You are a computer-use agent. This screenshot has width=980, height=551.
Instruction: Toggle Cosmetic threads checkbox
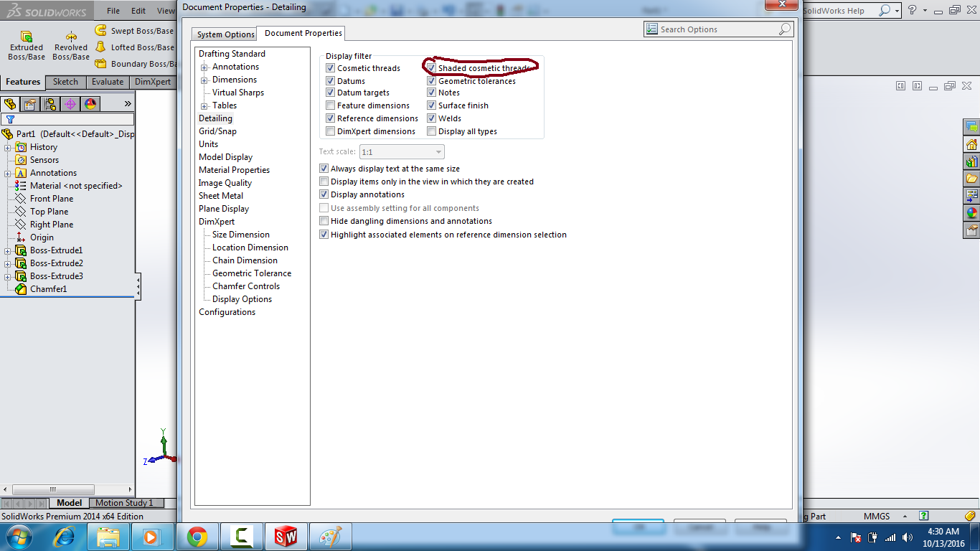331,68
